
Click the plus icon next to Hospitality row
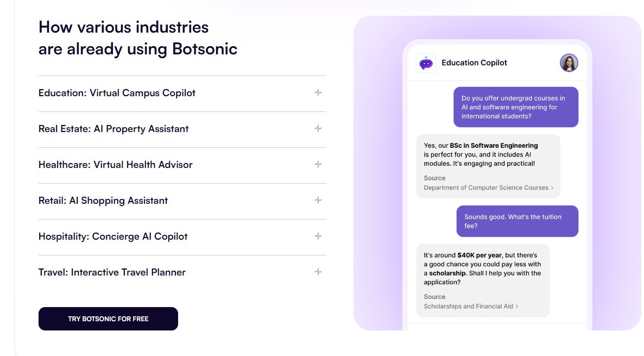tap(318, 236)
